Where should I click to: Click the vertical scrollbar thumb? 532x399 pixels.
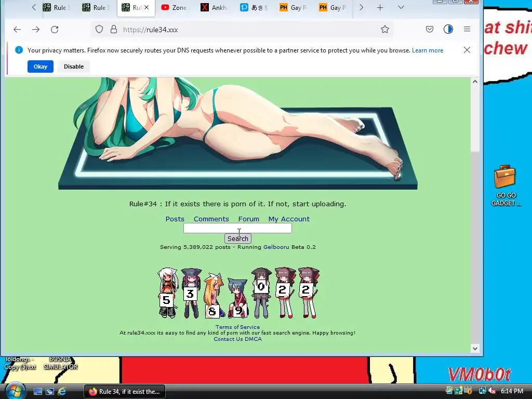475,119
